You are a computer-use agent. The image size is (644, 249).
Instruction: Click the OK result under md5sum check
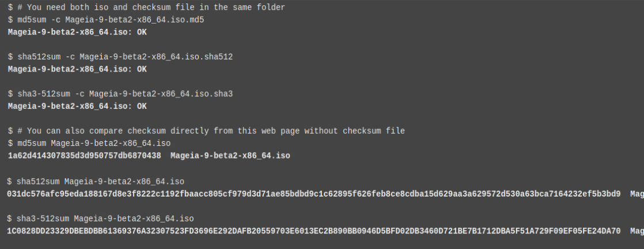pos(142,32)
